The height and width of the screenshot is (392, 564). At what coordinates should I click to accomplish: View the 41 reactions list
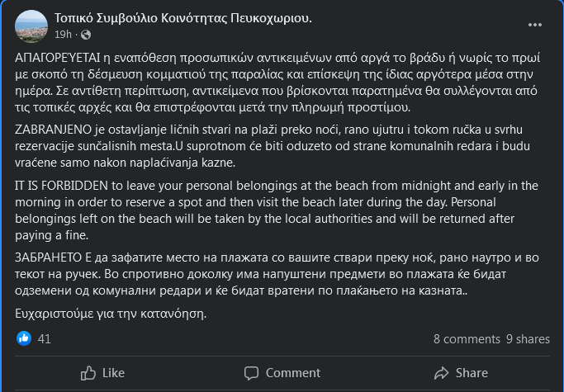(x=45, y=338)
